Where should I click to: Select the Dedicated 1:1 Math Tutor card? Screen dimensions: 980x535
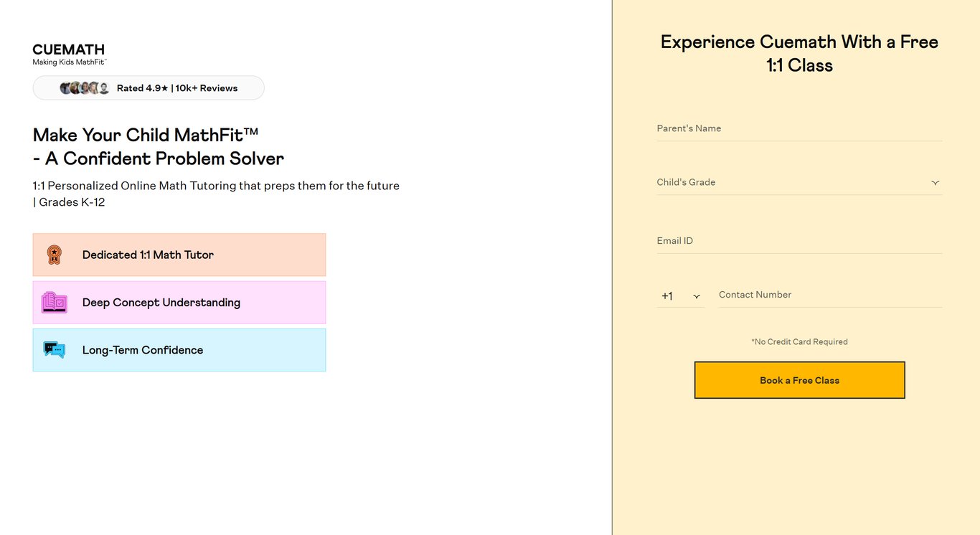[179, 255]
